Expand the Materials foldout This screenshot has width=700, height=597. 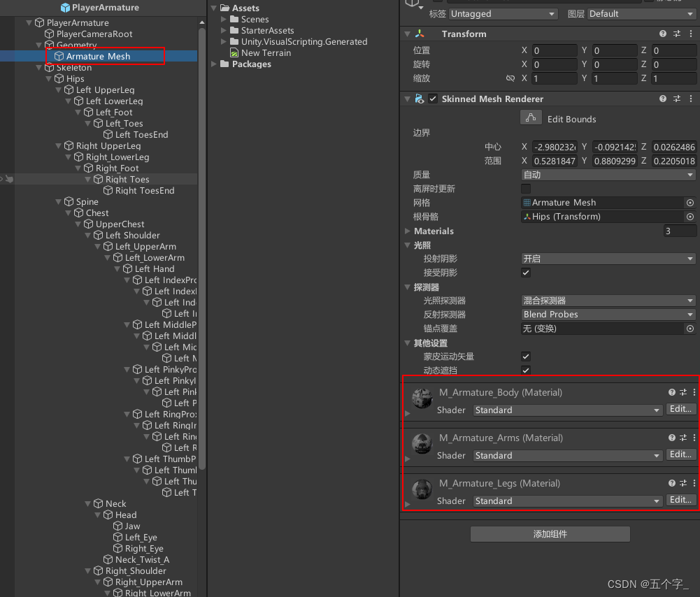pyautogui.click(x=407, y=231)
